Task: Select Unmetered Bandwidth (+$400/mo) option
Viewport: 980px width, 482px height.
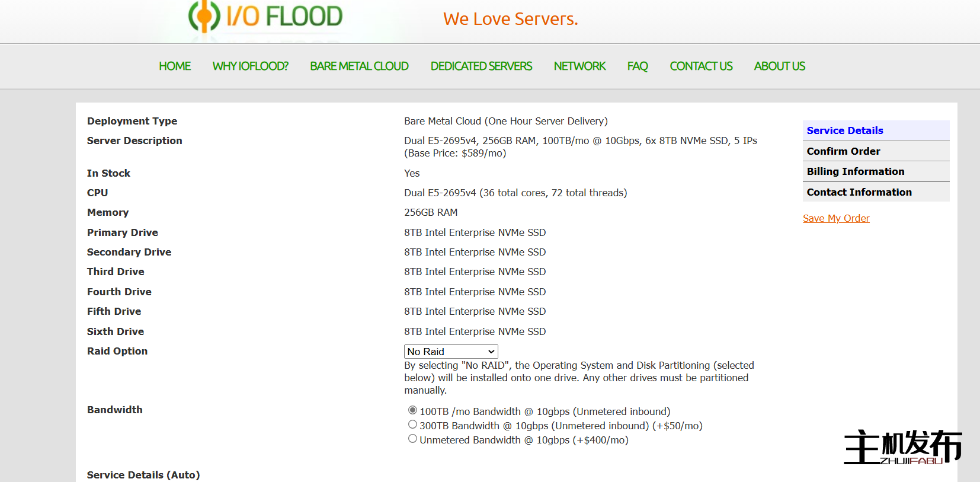Action: (x=412, y=439)
